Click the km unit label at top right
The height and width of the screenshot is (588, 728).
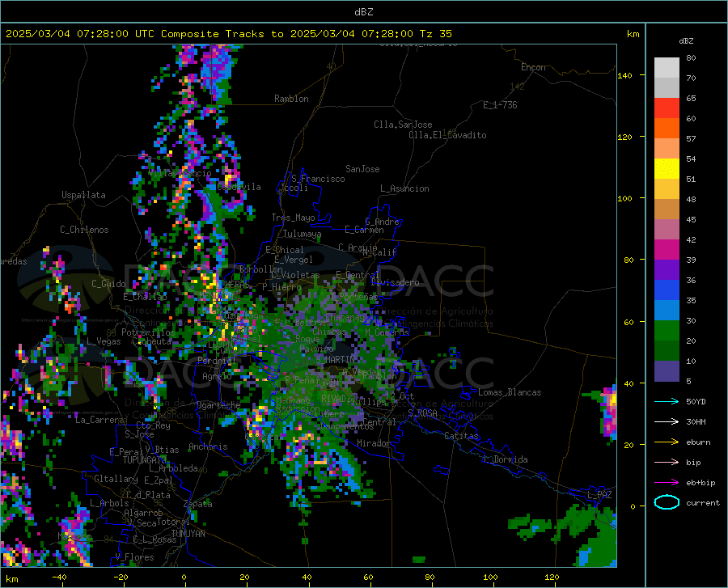(633, 34)
